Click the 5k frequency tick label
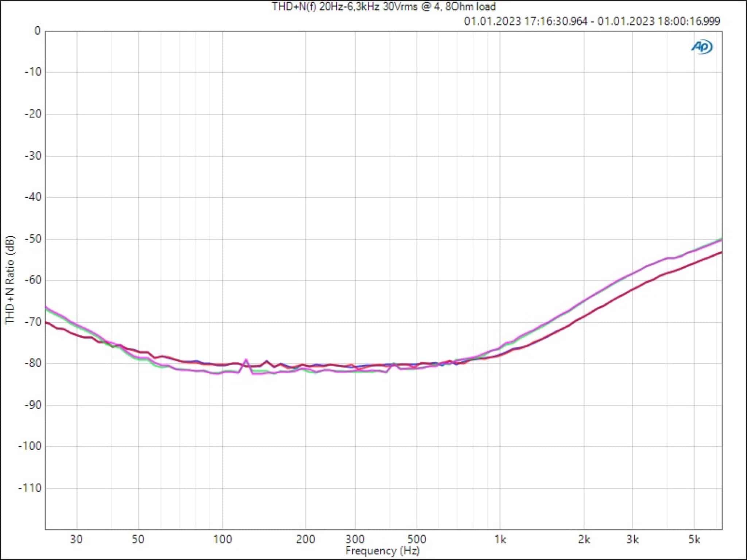 click(x=694, y=539)
